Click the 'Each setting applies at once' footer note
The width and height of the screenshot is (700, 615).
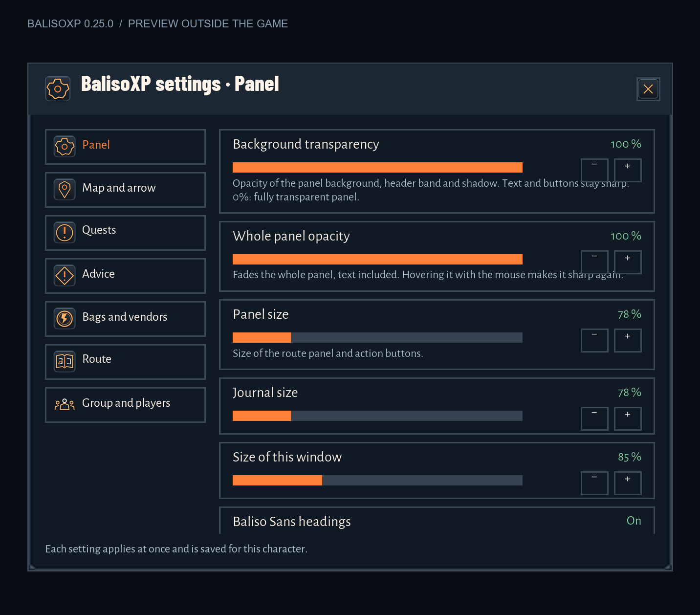(x=176, y=549)
